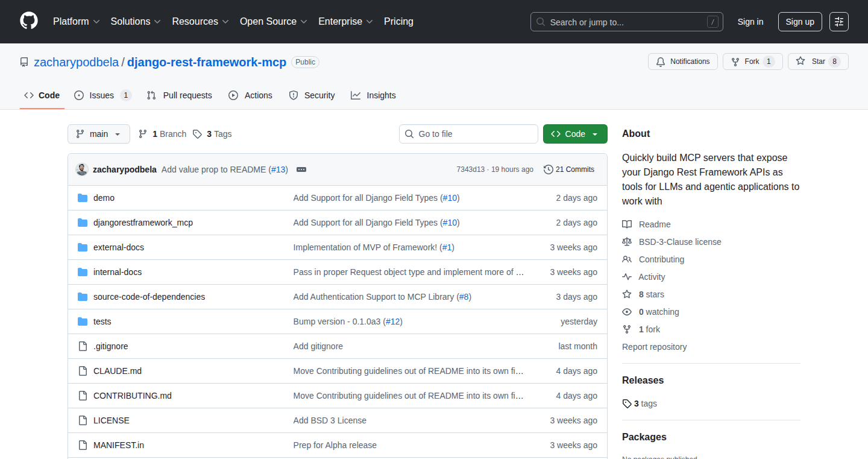This screenshot has width=868, height=459.
Task: Open pull request #12 link in tests row
Action: click(x=393, y=321)
